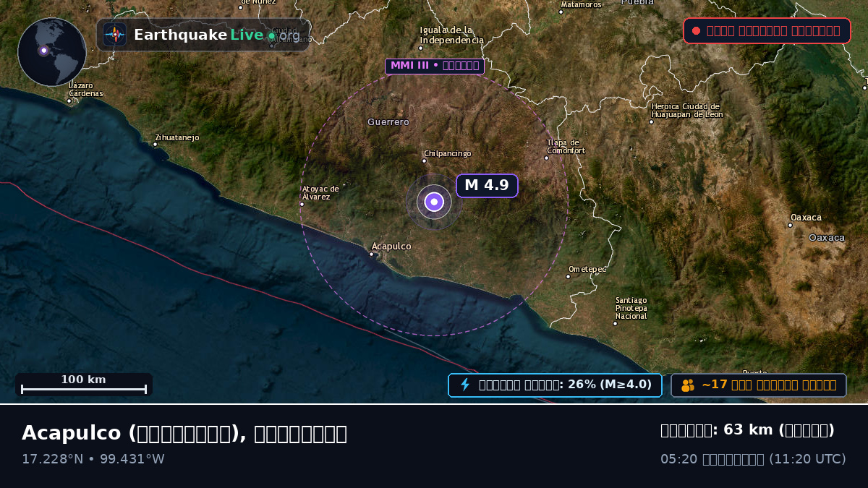Select the Oaxaca city marker

[x=790, y=225]
